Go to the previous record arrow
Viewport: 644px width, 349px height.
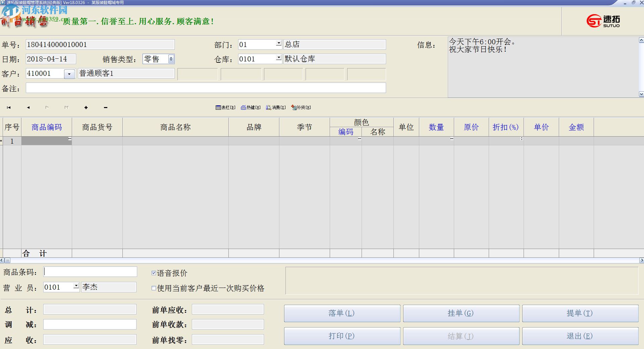(x=28, y=107)
